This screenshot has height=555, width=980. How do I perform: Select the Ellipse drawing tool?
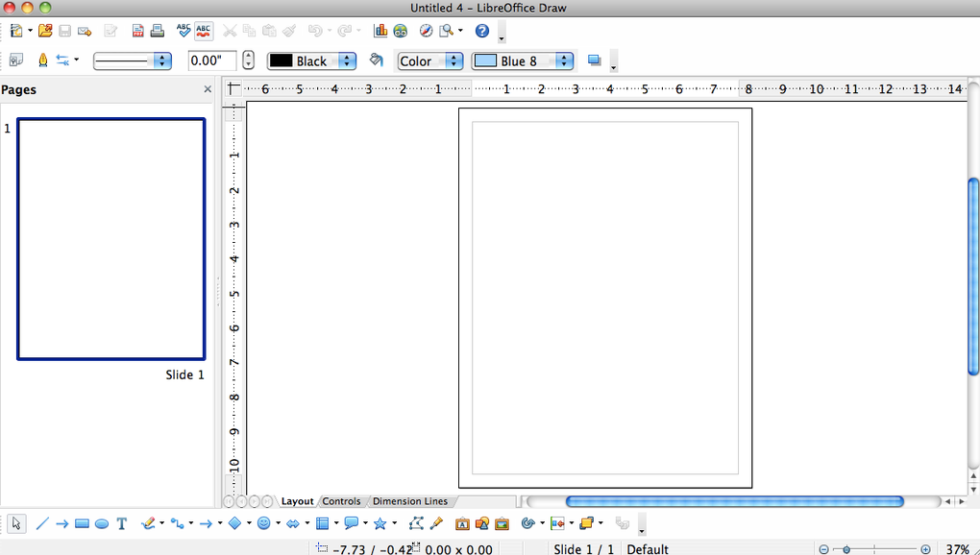tap(101, 523)
